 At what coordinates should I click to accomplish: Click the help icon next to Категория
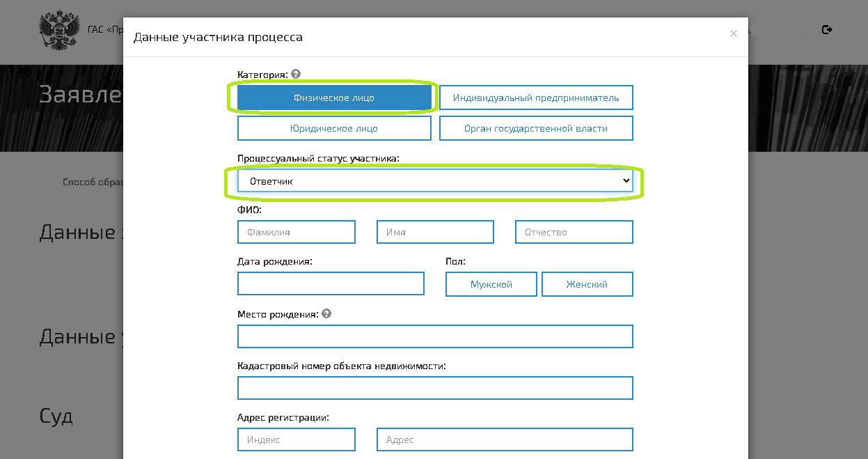(296, 74)
